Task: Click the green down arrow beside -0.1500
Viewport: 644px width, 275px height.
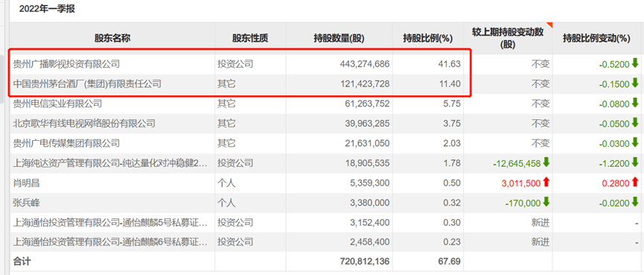Action: click(635, 83)
